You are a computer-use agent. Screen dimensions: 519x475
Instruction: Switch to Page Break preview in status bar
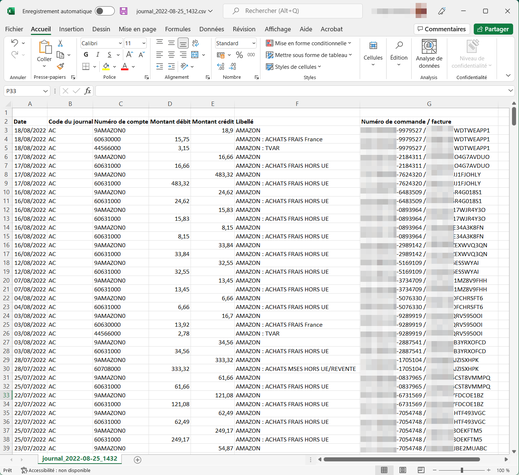pyautogui.click(x=421, y=470)
